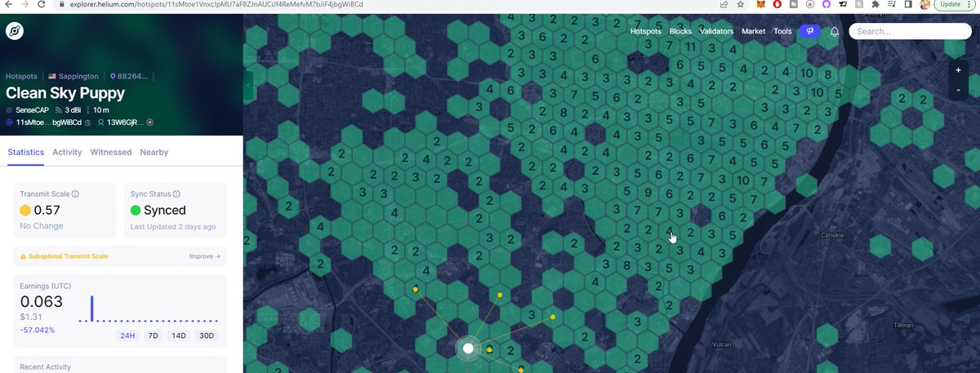
Task: Click the warning triangle on Suboptimal Transmit Scale
Action: 23,256
